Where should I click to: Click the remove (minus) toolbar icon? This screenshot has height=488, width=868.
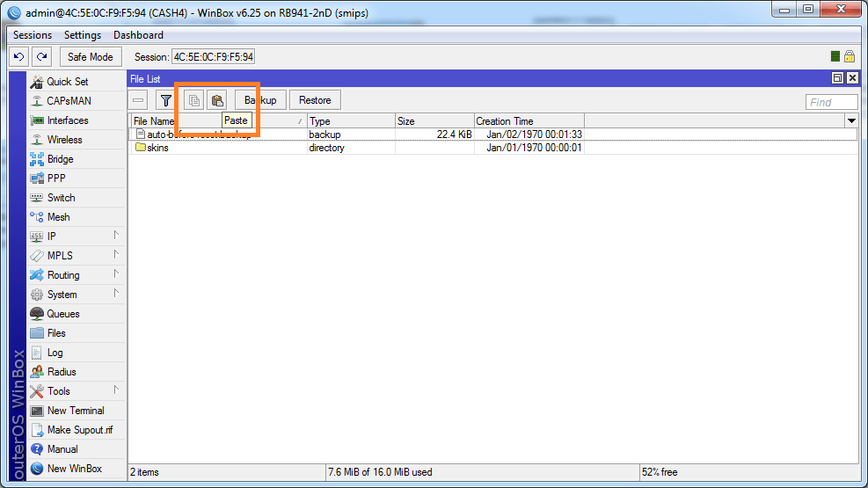[x=138, y=100]
